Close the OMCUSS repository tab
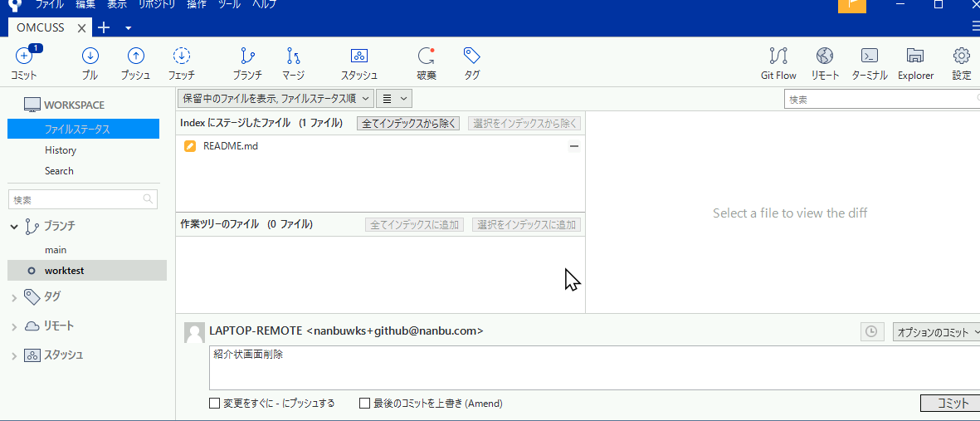 [82, 28]
